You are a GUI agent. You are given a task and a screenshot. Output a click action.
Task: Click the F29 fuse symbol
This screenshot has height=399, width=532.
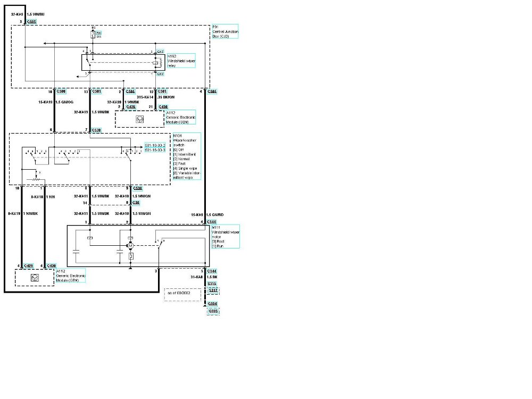[x=93, y=35]
